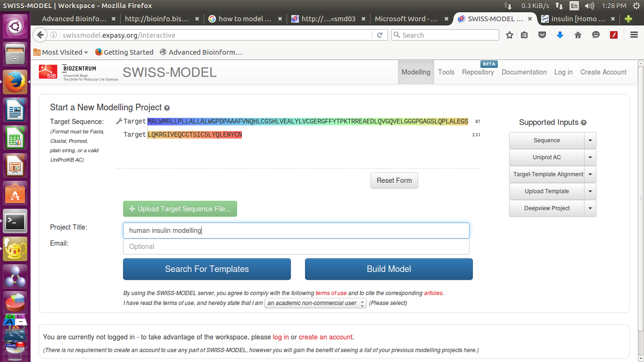Image resolution: width=644 pixels, height=362 pixels.
Task: Click the wrench icon beside Target sequence
Action: [x=119, y=121]
